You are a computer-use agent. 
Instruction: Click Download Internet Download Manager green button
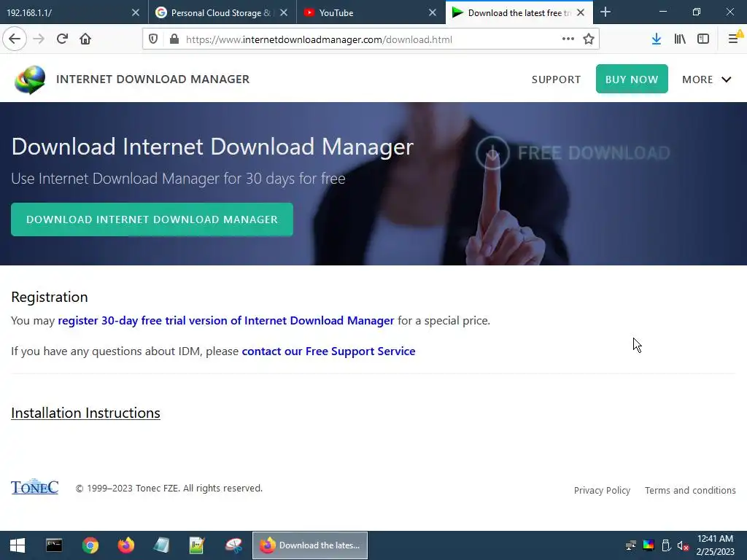point(152,219)
